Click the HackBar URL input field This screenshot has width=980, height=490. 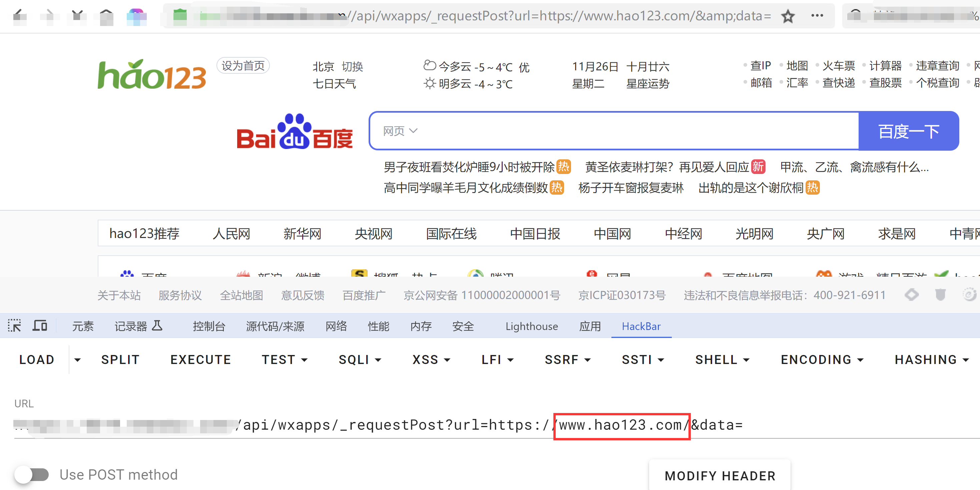click(x=496, y=425)
